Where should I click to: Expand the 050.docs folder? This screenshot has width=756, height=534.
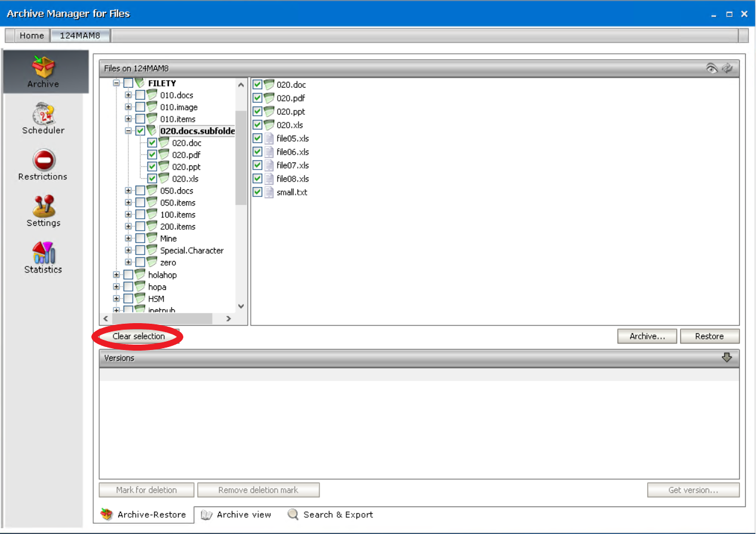(x=128, y=191)
